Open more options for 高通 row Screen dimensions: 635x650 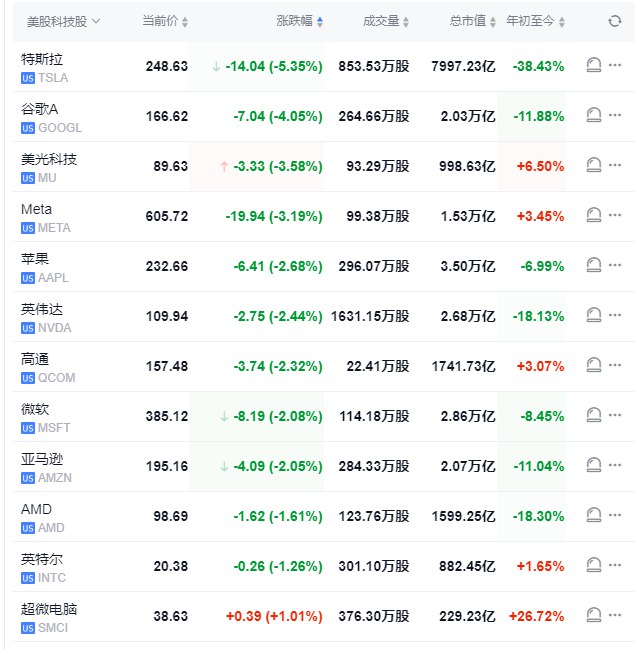[x=615, y=365]
